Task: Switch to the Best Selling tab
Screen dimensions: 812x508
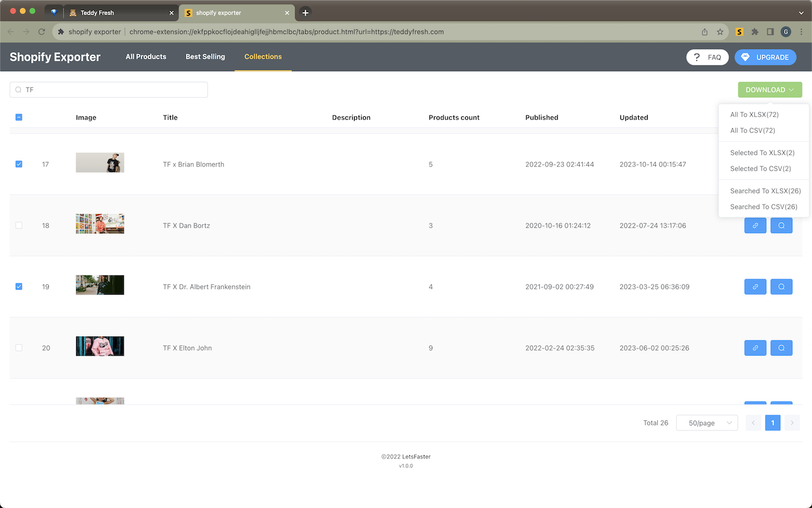Action: [205, 57]
